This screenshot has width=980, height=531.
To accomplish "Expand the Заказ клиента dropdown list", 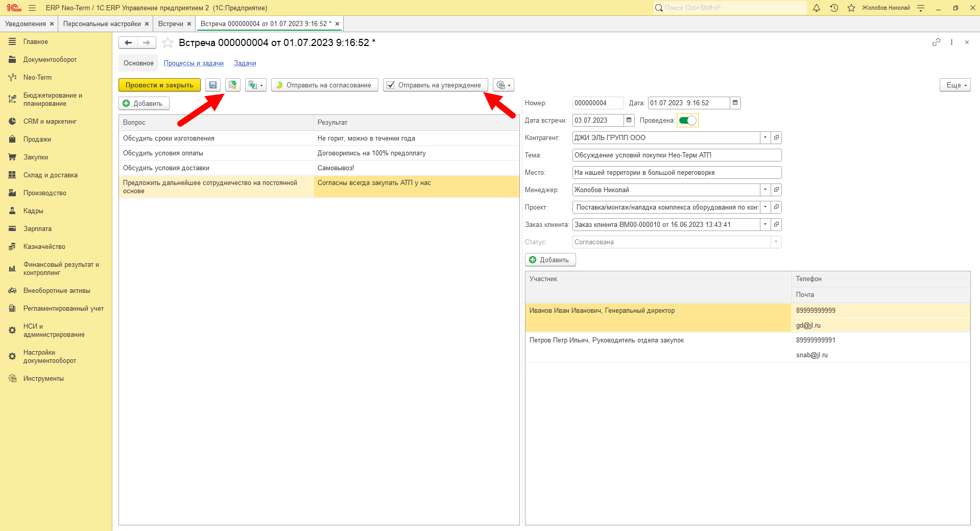I will (x=765, y=224).
